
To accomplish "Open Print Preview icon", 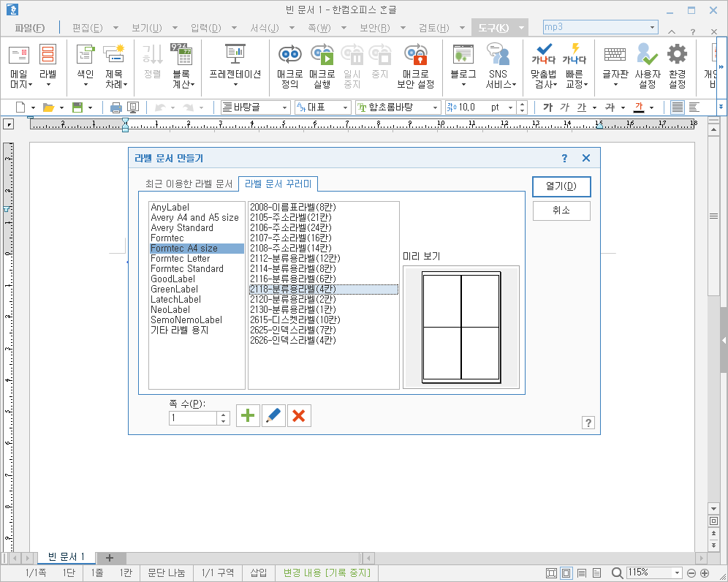I will point(133,107).
